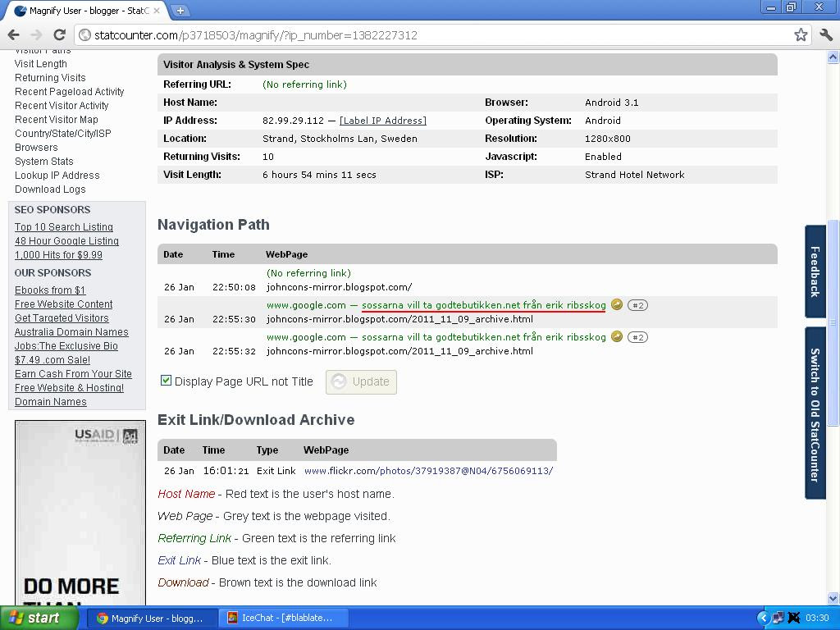Image resolution: width=840 pixels, height=630 pixels.
Task: Click the scrollbar down arrow
Action: (x=833, y=598)
